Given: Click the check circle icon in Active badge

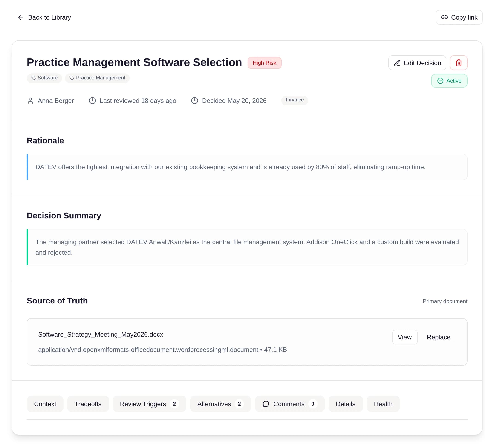Looking at the screenshot, I should click(440, 81).
